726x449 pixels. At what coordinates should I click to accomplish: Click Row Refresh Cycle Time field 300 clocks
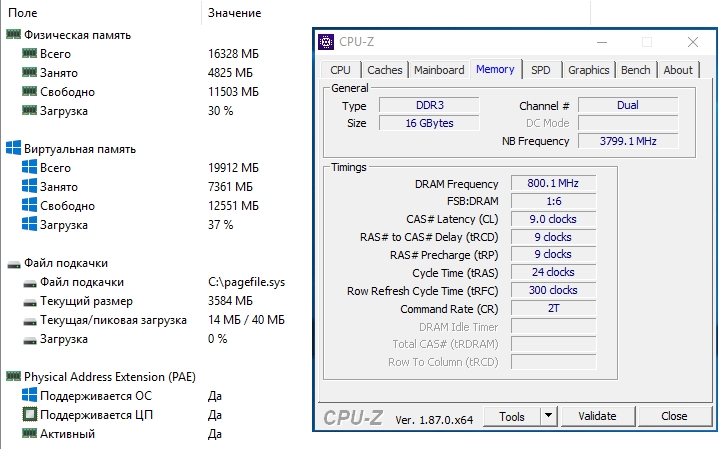click(x=553, y=290)
